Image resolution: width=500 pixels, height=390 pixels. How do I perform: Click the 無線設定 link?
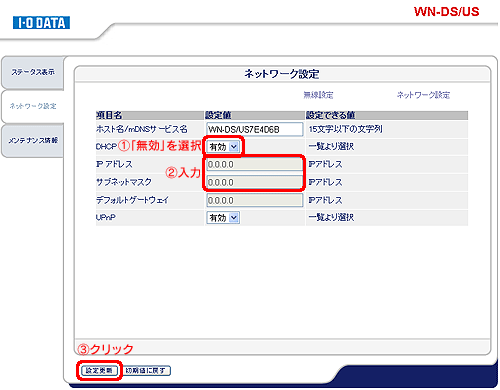tap(318, 95)
